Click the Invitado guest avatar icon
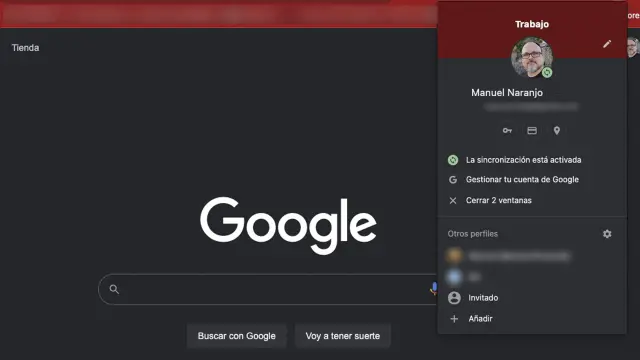 pyautogui.click(x=454, y=298)
